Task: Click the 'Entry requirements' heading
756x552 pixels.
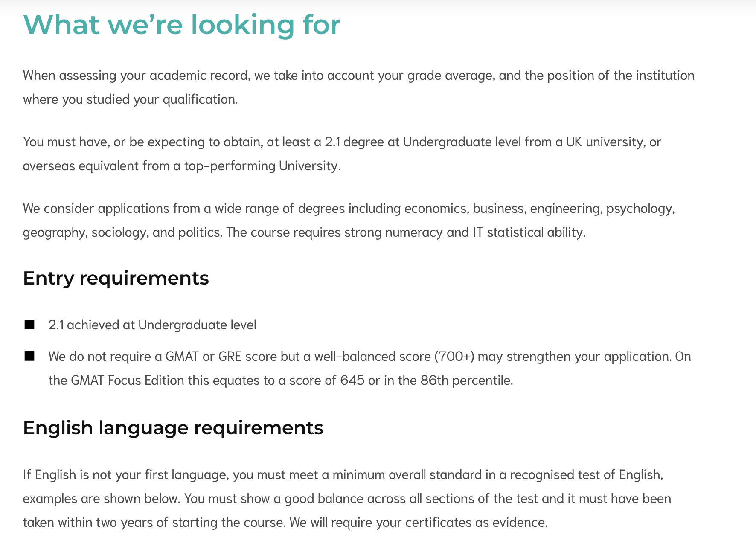Action: (116, 278)
